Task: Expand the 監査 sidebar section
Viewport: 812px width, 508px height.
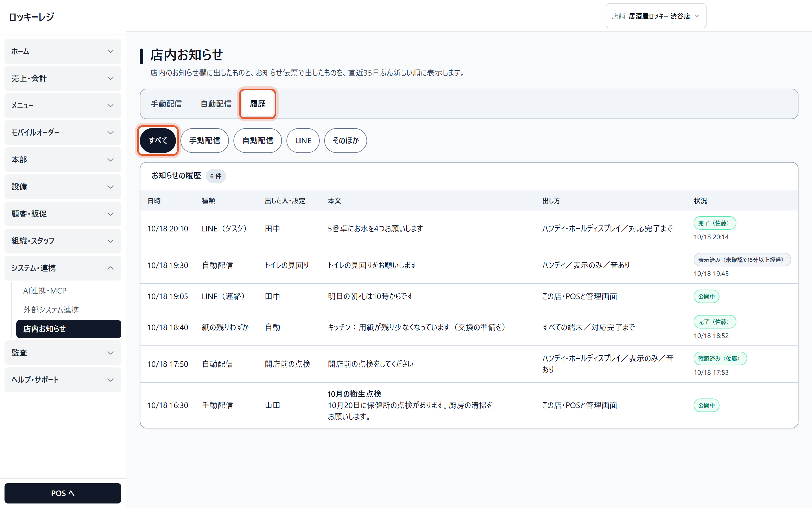Action: [63, 353]
